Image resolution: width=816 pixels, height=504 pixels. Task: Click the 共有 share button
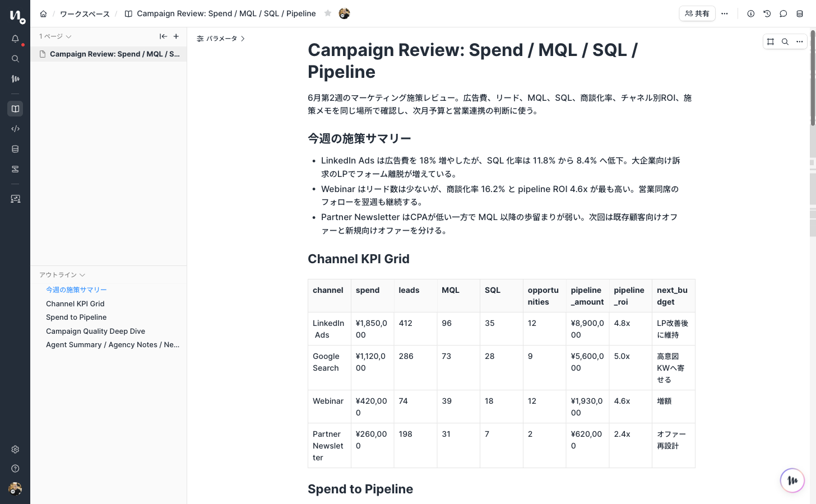point(697,13)
